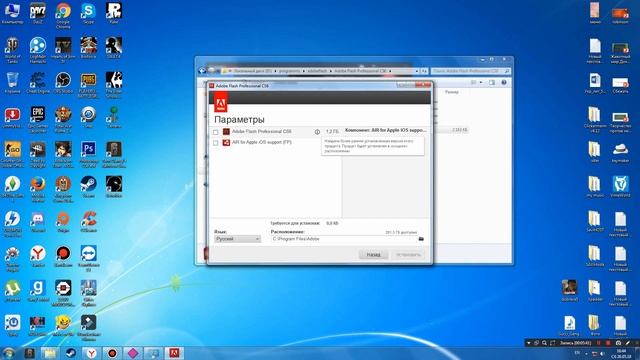640x360 pixels.
Task: Open the Computer desktop icon
Action: click(x=12, y=13)
